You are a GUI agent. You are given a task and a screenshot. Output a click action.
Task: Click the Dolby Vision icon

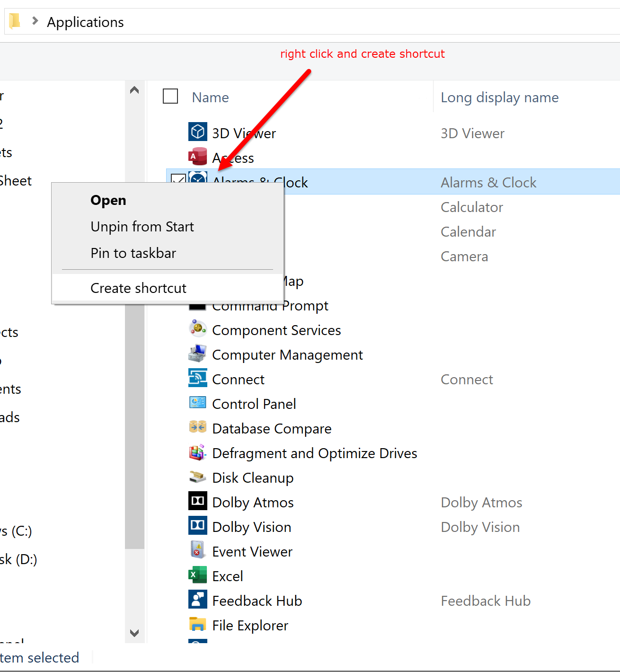[x=197, y=526]
